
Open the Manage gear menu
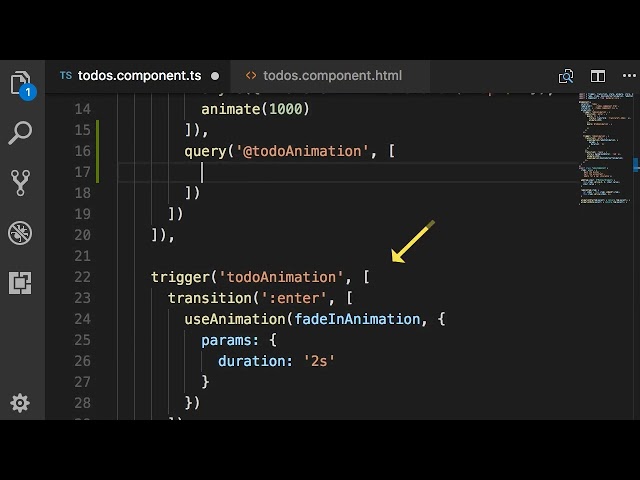pos(20,403)
